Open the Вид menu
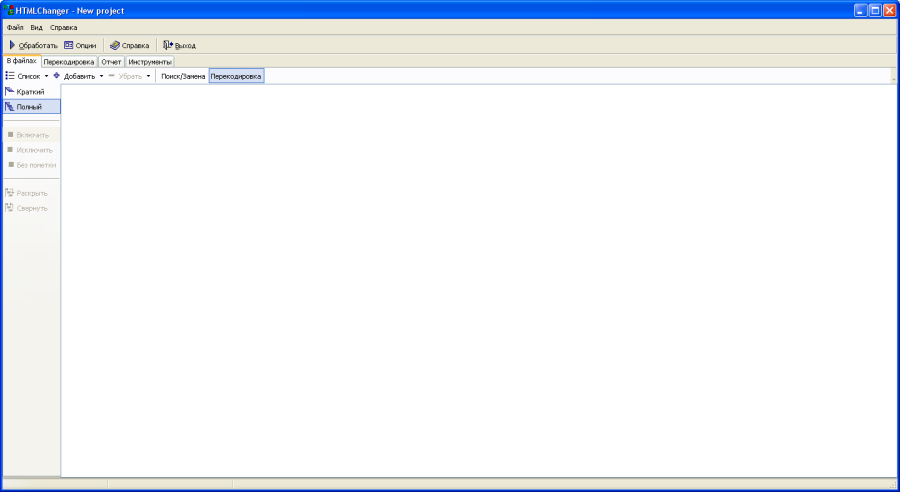The height and width of the screenshot is (492, 900). [36, 28]
